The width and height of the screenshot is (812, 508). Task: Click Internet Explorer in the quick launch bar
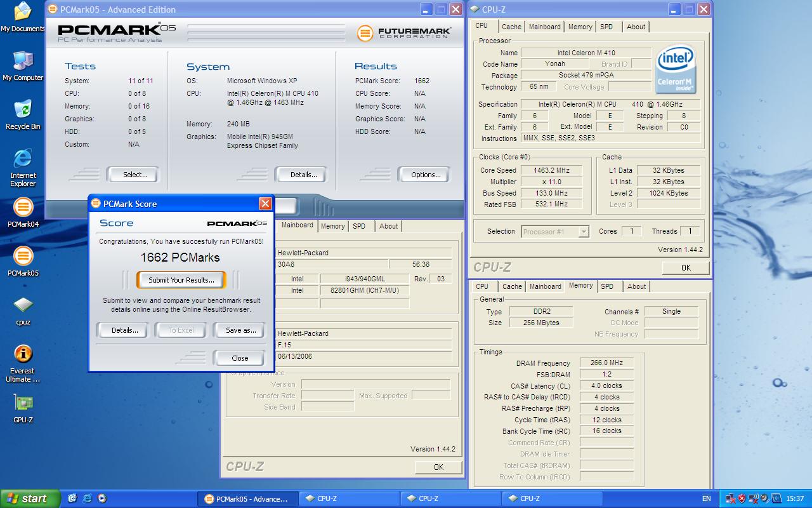pos(87,498)
